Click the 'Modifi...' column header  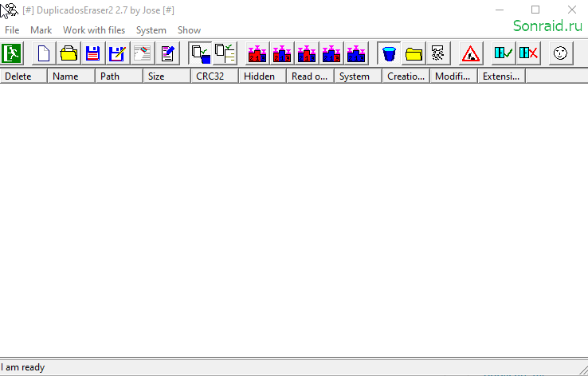pyautogui.click(x=454, y=76)
